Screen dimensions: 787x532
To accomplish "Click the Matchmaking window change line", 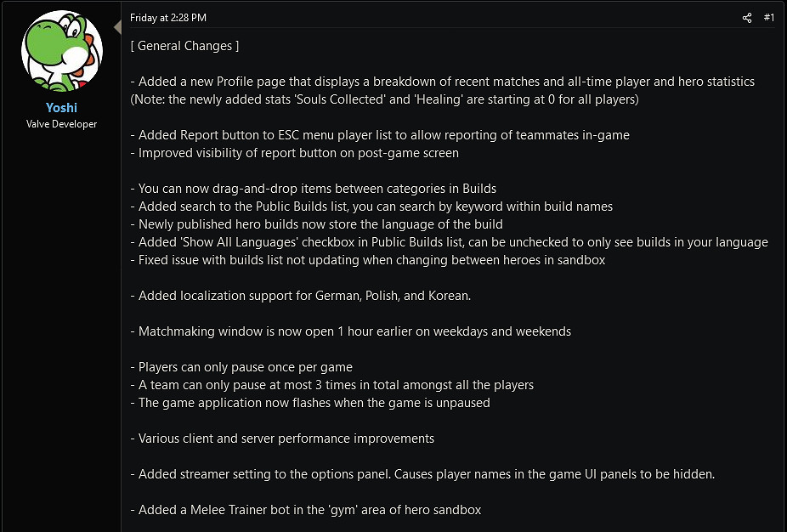I will click(350, 331).
